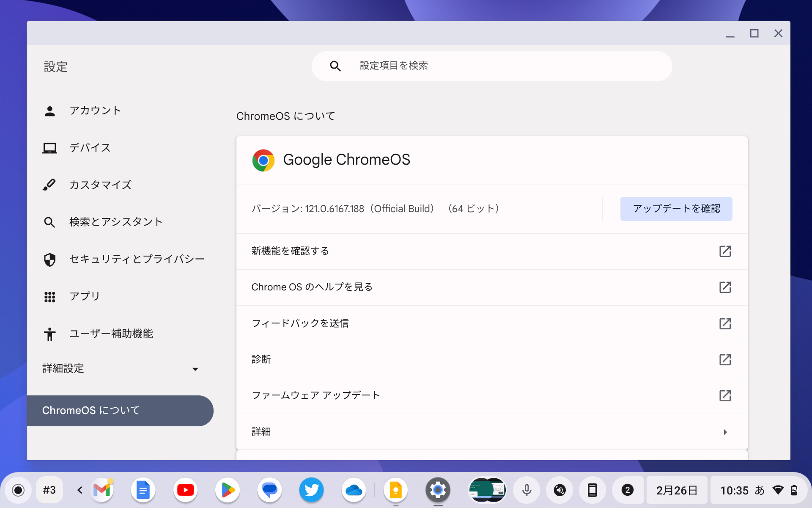Select アカウント in the sidebar
Image resolution: width=812 pixels, height=508 pixels.
95,110
